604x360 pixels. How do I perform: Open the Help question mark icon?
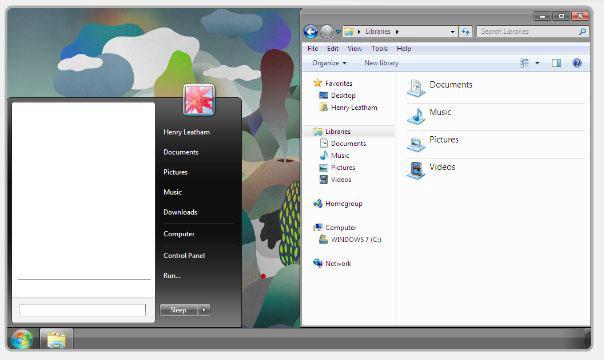click(577, 63)
